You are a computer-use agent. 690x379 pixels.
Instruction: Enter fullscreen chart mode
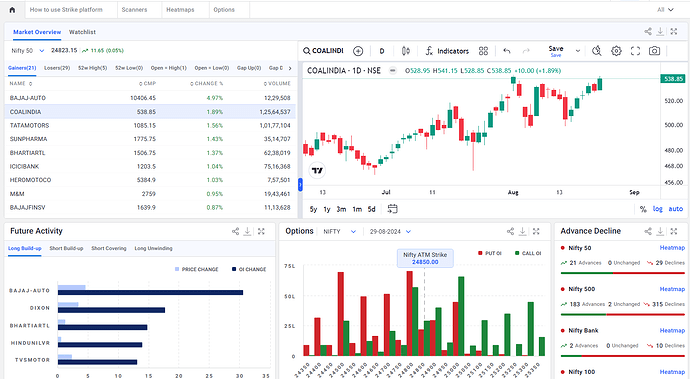[x=635, y=51]
